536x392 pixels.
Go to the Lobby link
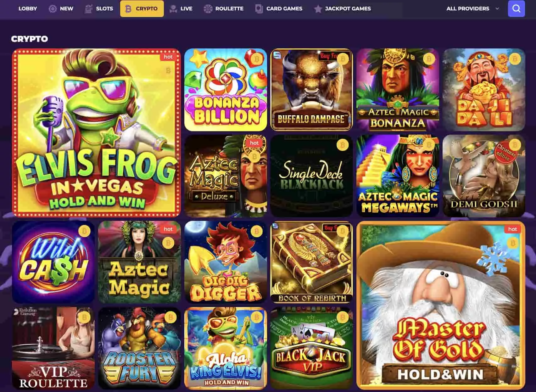point(28,8)
